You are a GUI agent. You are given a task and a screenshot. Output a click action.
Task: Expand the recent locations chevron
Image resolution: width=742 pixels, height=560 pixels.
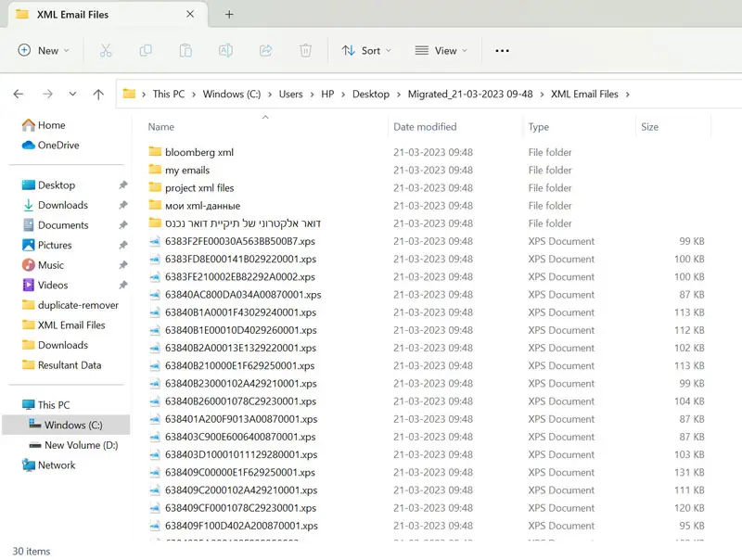coord(72,95)
